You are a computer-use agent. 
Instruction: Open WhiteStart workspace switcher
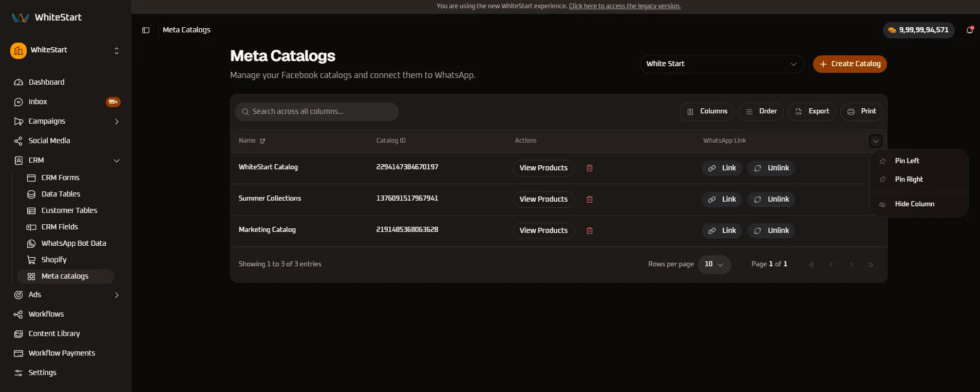pyautogui.click(x=66, y=50)
